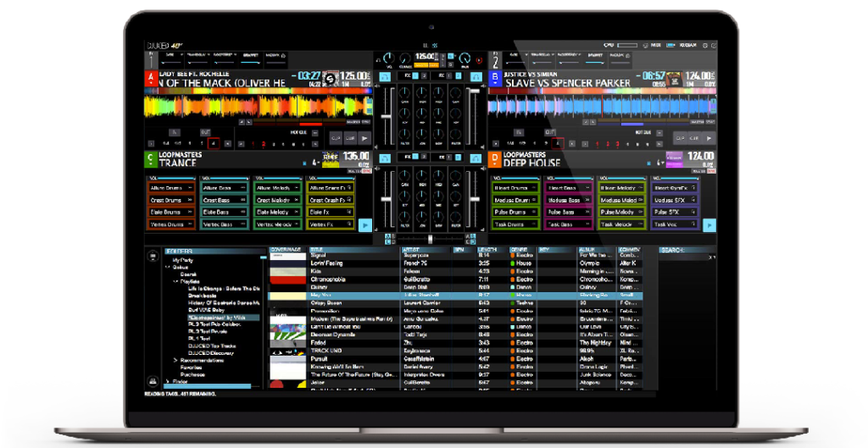Click the crossfader handle
This screenshot has width=868, height=448.
430,239
